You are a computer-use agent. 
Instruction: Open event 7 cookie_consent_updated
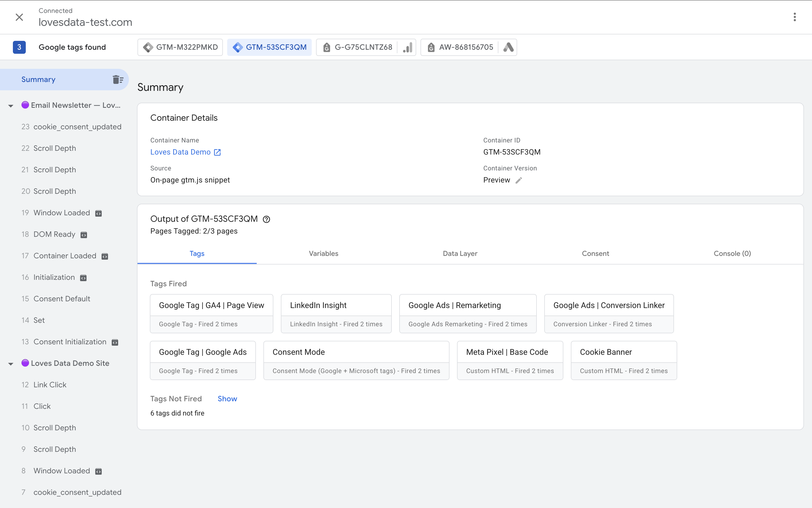pos(71,492)
